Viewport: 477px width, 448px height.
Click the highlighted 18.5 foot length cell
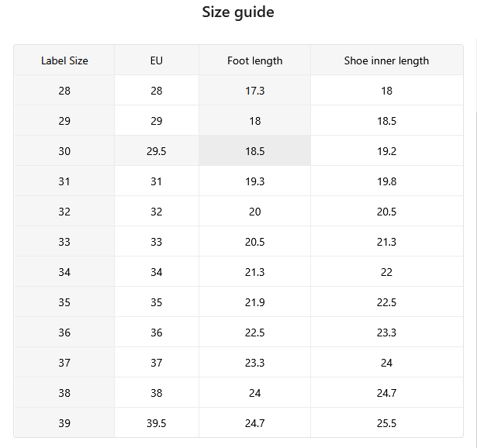pos(254,150)
